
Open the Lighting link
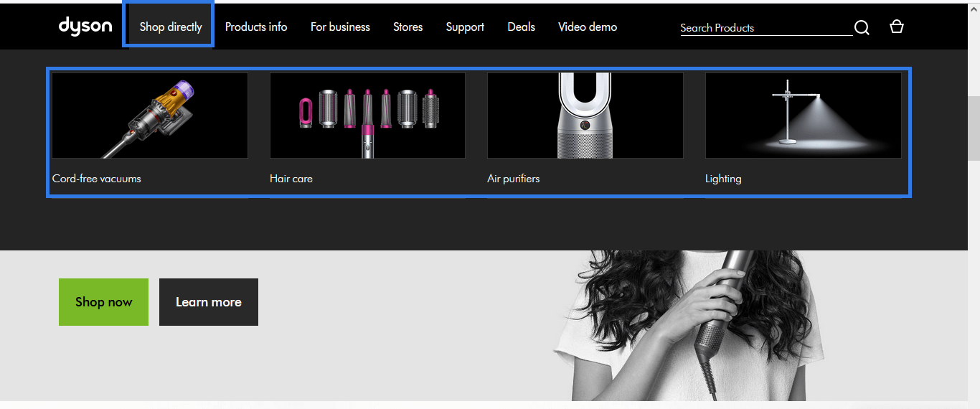point(723,178)
